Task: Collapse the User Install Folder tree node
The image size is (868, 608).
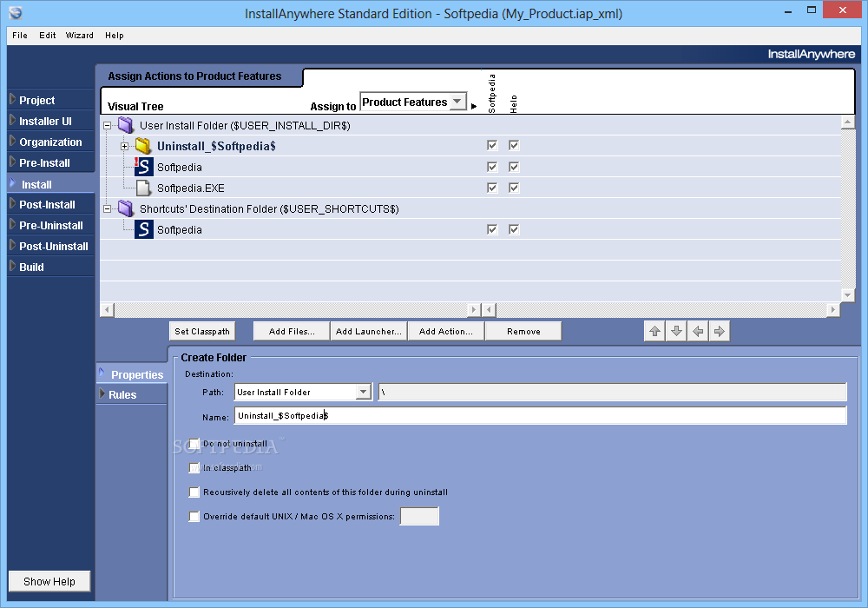Action: click(x=108, y=126)
